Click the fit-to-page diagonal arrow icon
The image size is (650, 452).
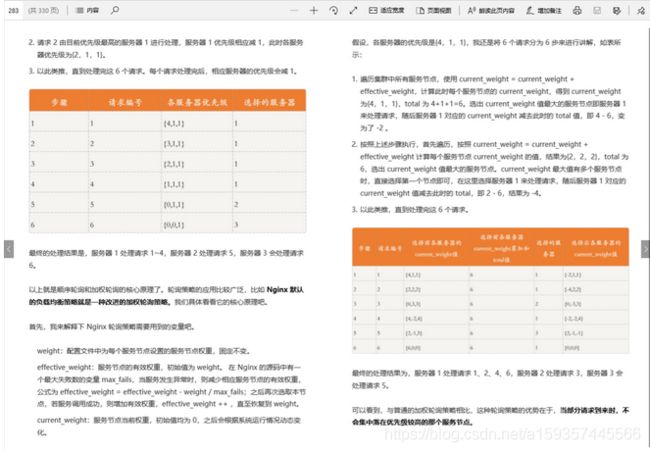coord(353,10)
